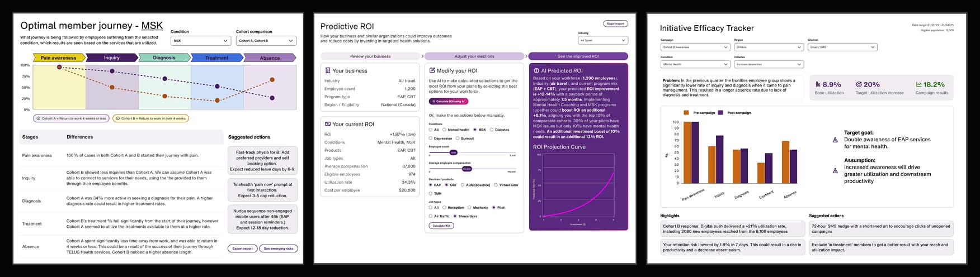Click the Cohort B response highlight card
This screenshot has height=277, width=980.
[x=732, y=228]
